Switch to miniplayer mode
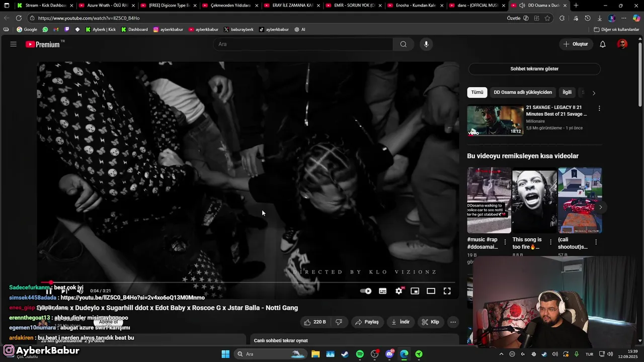 coord(415,291)
